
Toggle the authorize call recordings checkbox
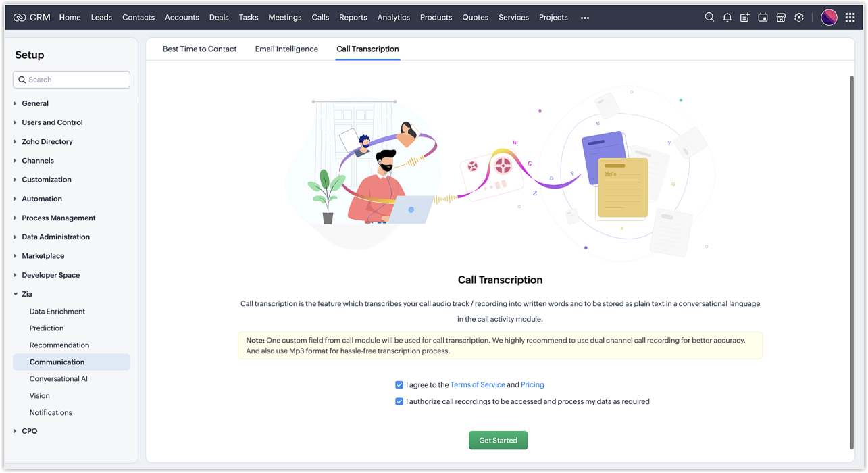pos(399,401)
